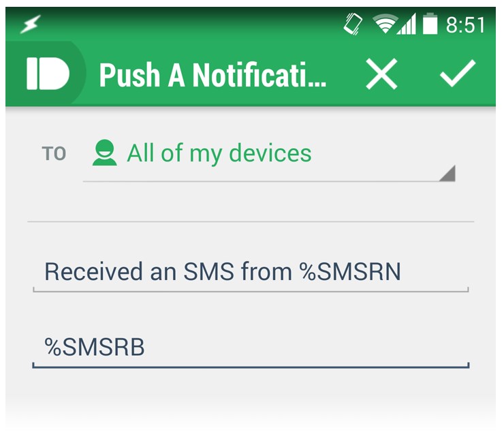The height and width of the screenshot is (447, 504).
Task: Expand recipient list via gray triangle arrow
Action: (447, 173)
